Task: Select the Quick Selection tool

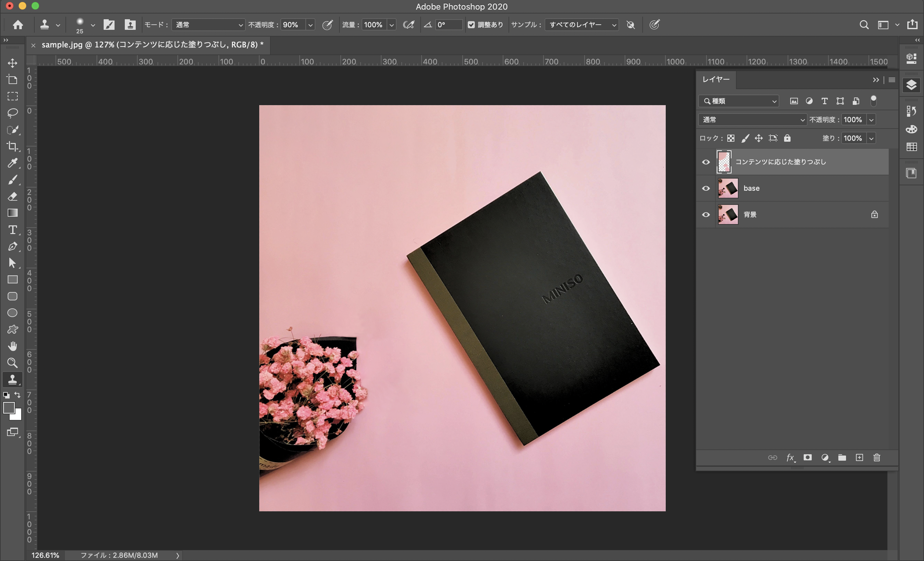Action: click(x=13, y=130)
